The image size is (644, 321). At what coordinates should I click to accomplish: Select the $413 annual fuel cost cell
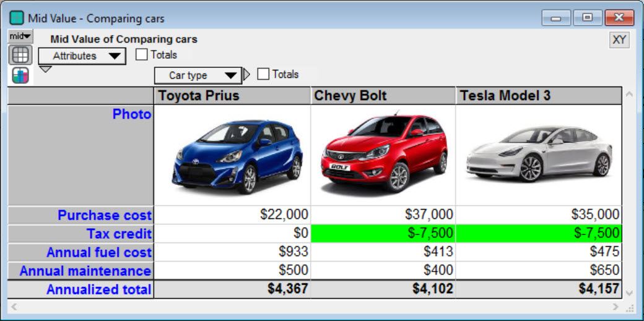tap(383, 252)
